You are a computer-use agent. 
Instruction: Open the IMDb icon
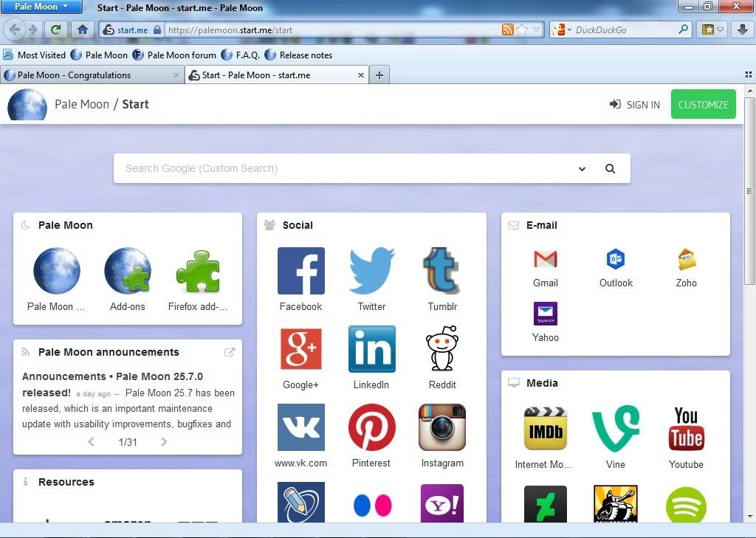(x=546, y=429)
